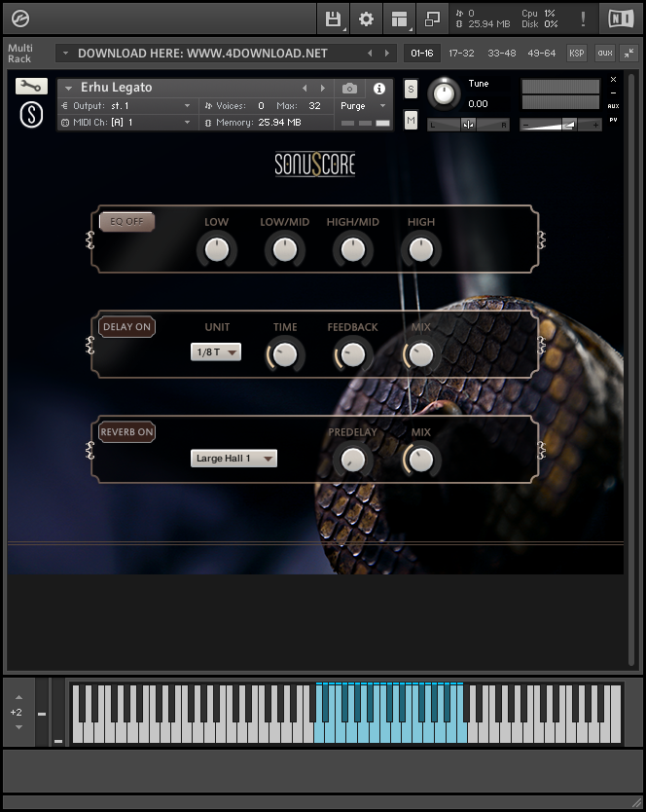Adjust the EQ HIGH knob
Screen dimensions: 646x812
coord(421,249)
